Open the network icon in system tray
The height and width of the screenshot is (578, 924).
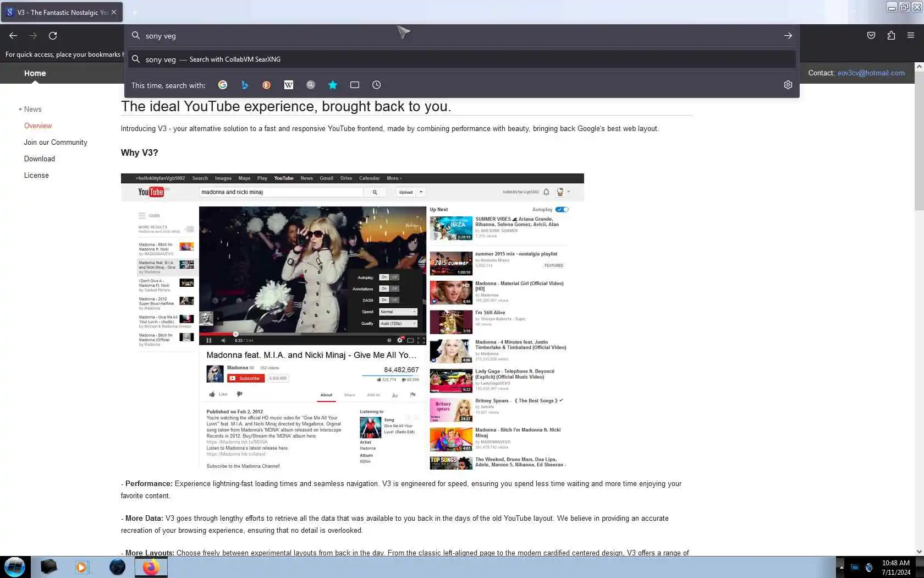pyautogui.click(x=869, y=568)
